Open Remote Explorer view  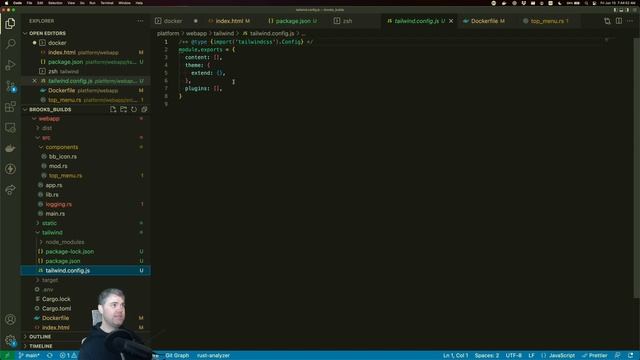(x=10, y=128)
